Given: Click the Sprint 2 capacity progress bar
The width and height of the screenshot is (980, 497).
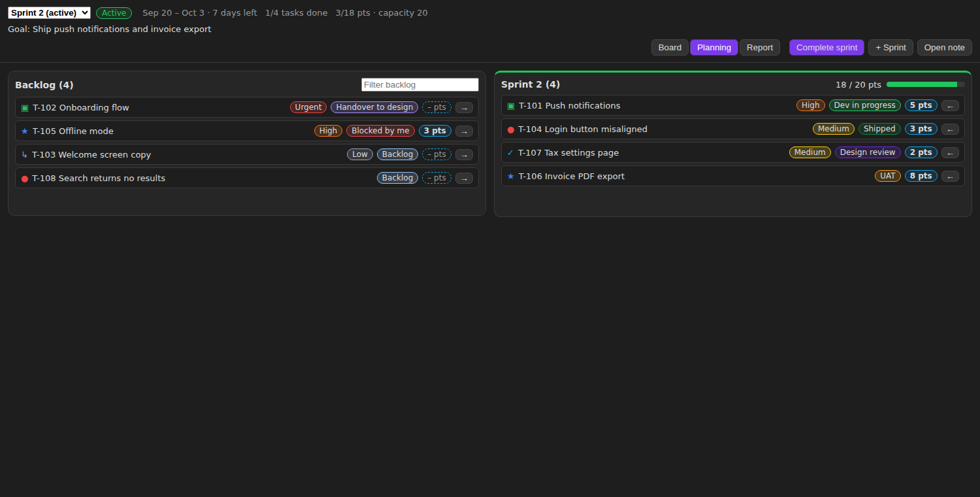Looking at the screenshot, I should click(x=925, y=84).
